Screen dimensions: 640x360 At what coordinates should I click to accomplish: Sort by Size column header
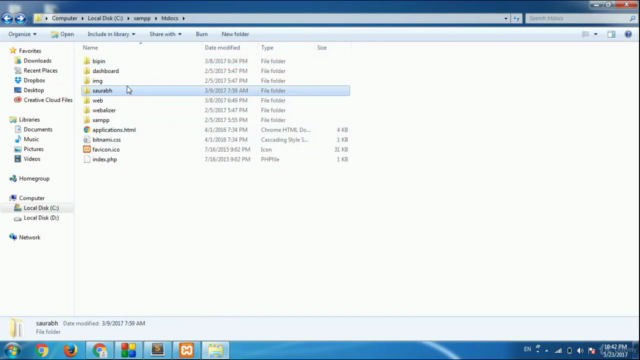click(x=322, y=48)
